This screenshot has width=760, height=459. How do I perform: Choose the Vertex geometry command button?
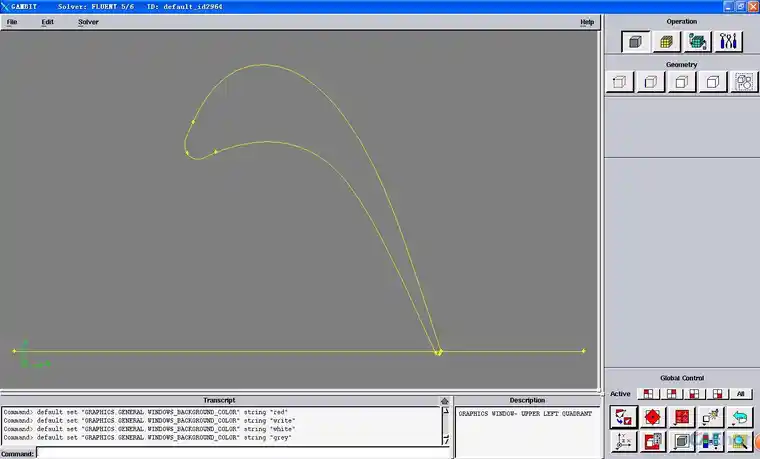pos(619,82)
